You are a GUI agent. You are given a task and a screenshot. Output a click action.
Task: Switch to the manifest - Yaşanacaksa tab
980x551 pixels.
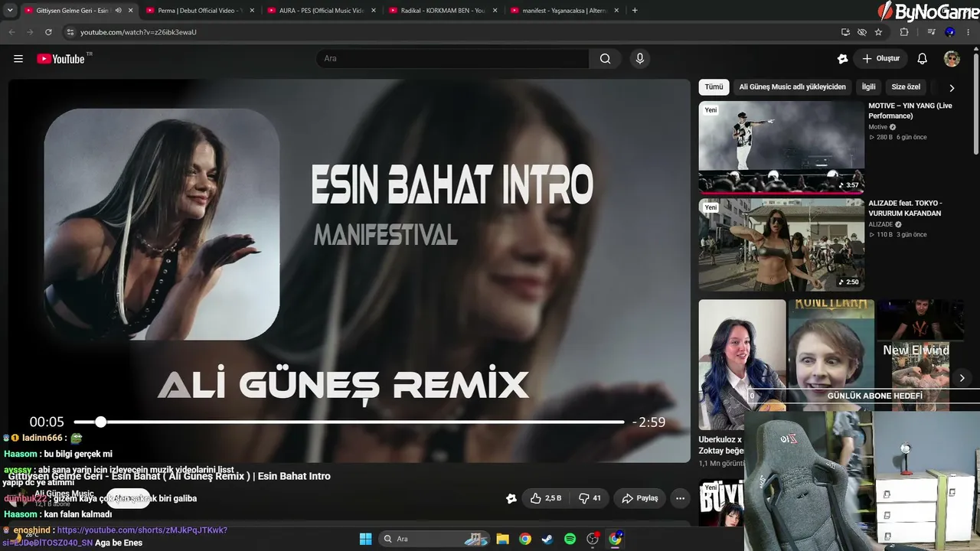pyautogui.click(x=564, y=11)
